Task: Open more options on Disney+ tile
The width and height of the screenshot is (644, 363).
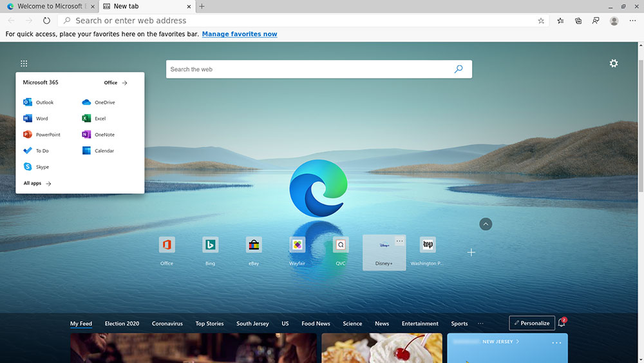Action: [x=399, y=241]
